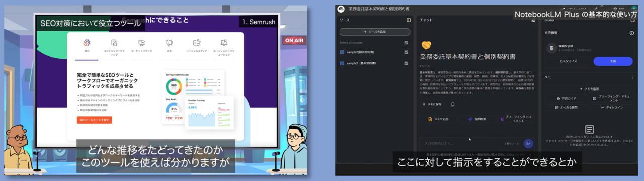Uncheck the sample2（基本契約書）source checkbox
The image size is (644, 181).
[x=406, y=63]
